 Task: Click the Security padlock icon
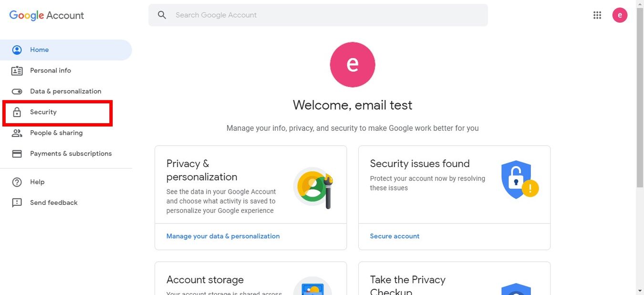(x=17, y=112)
